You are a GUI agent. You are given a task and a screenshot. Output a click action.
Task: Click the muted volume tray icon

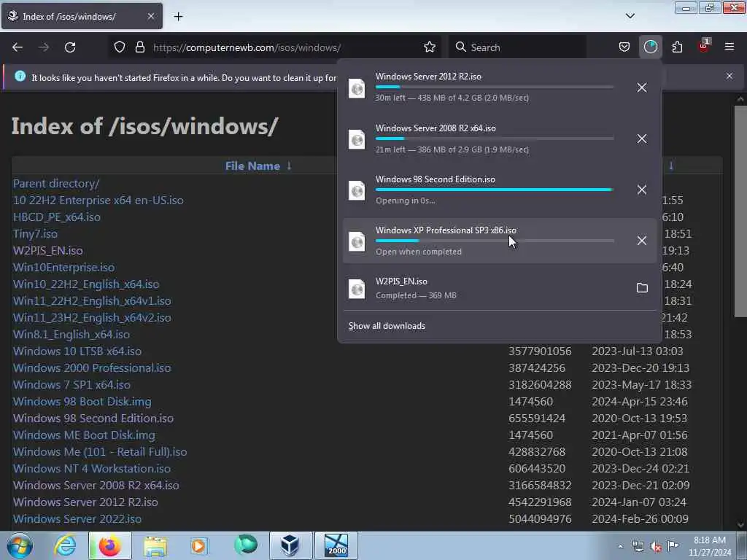click(656, 547)
